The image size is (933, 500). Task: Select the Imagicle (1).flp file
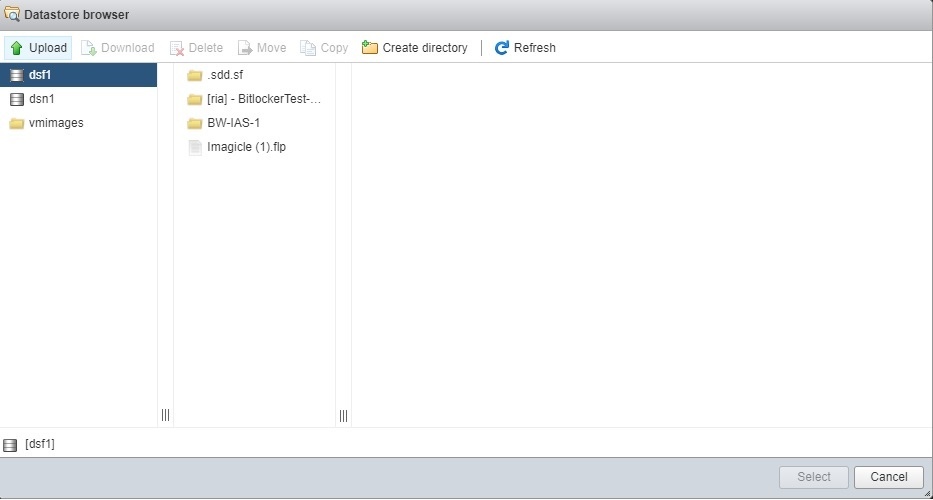pos(246,147)
